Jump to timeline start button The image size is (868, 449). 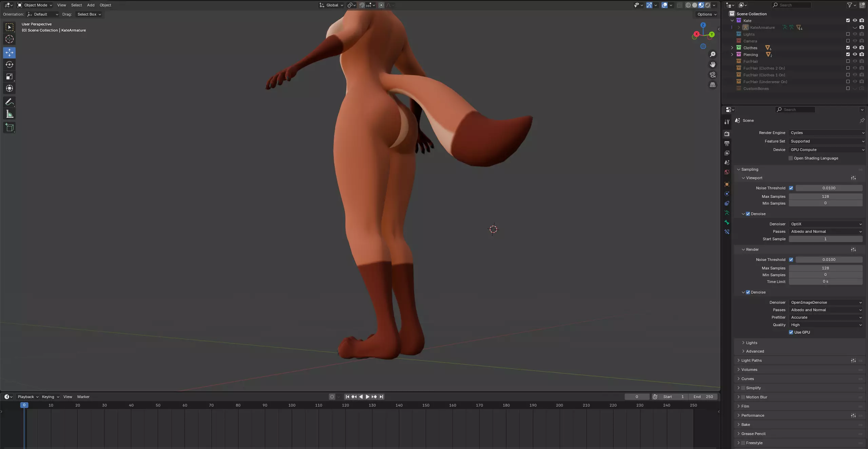click(347, 397)
